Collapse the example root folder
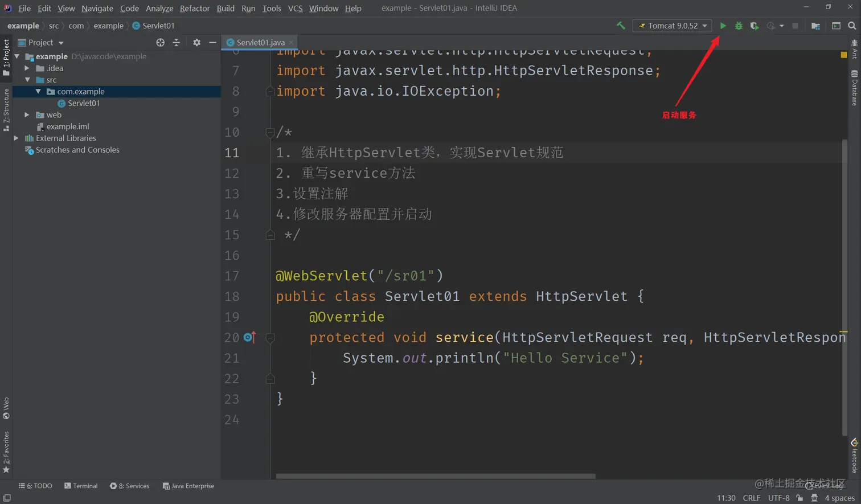 click(17, 56)
